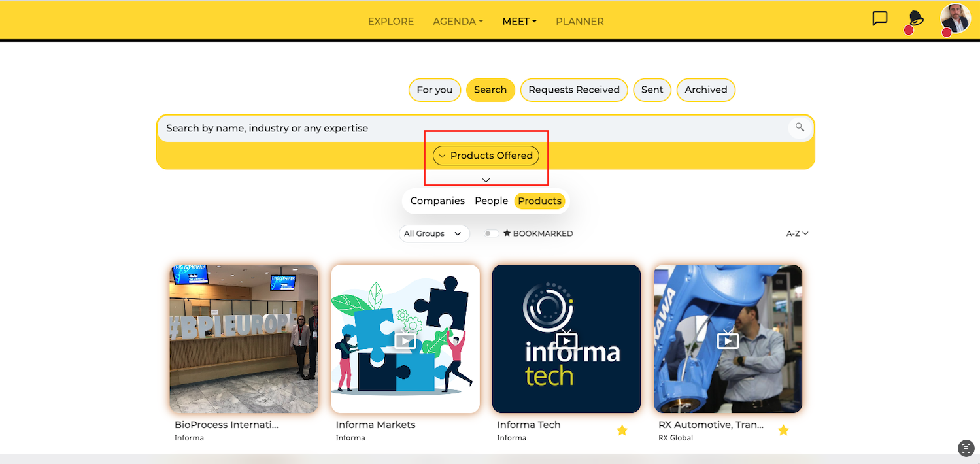Filter results by Products

coord(539,201)
